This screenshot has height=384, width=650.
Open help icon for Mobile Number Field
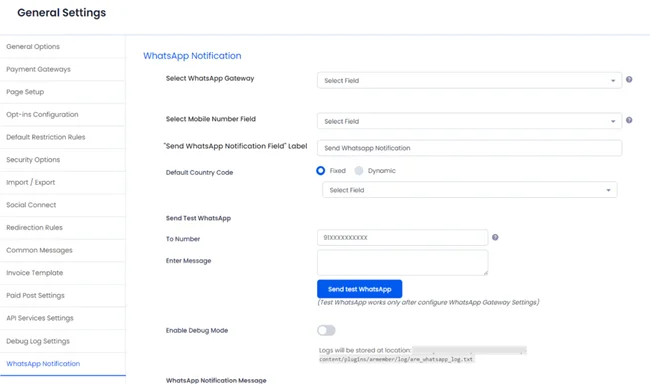point(629,120)
